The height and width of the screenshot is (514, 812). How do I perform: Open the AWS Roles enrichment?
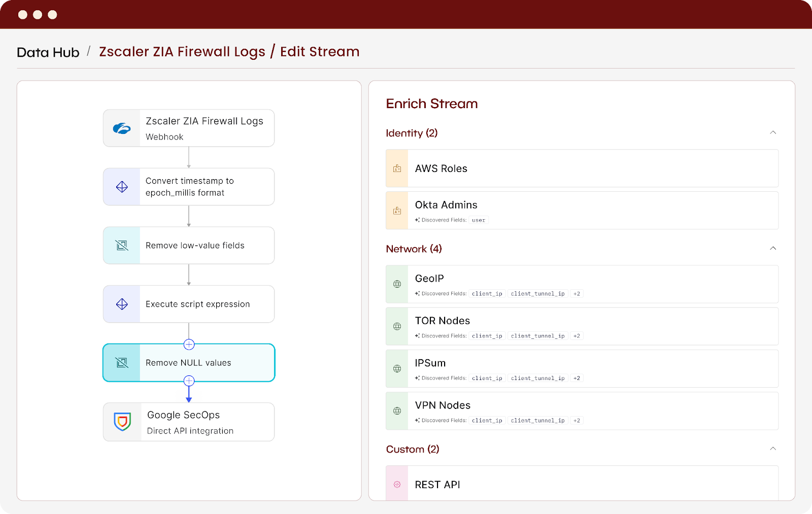(582, 168)
